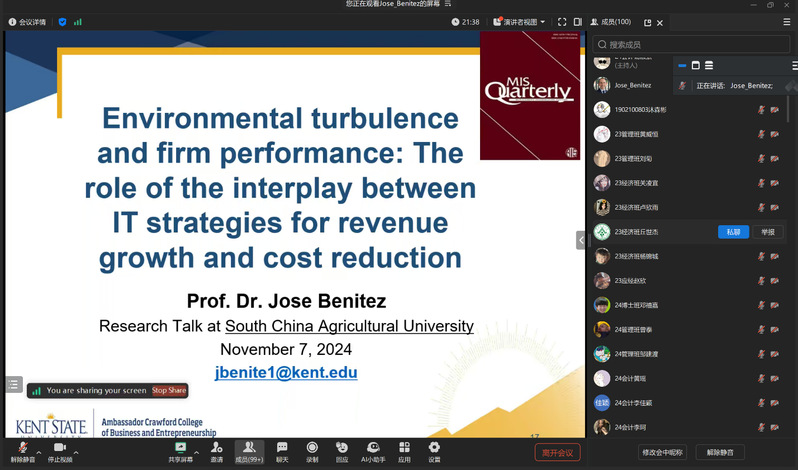
Task: Click the stop video camera button
Action: 59,448
